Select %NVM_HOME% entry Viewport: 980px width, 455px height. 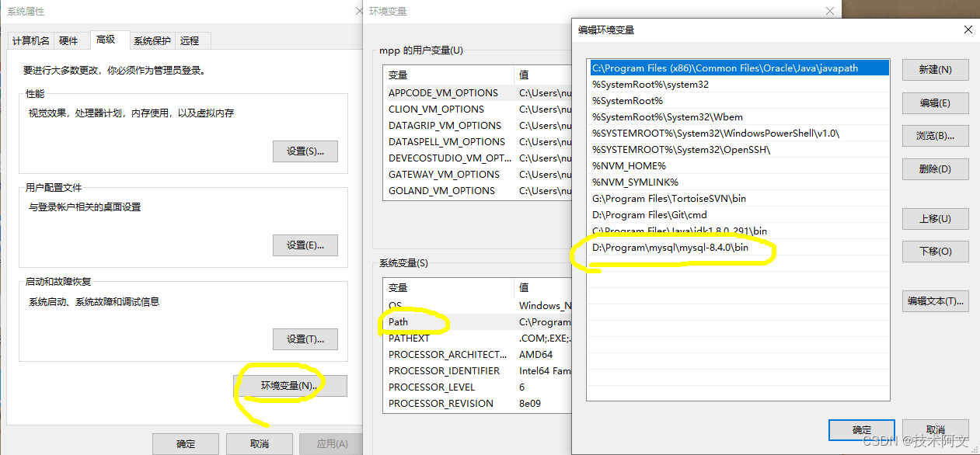[x=738, y=166]
